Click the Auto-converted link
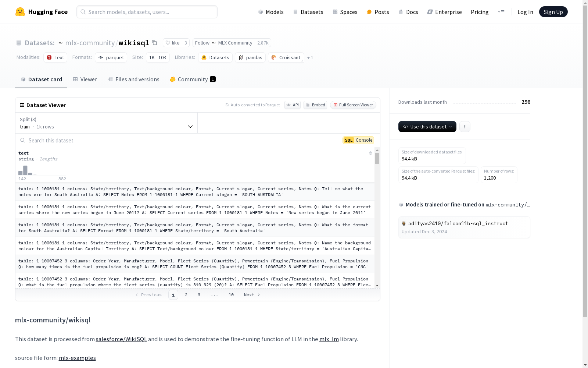The height and width of the screenshot is (368, 588). tap(245, 105)
